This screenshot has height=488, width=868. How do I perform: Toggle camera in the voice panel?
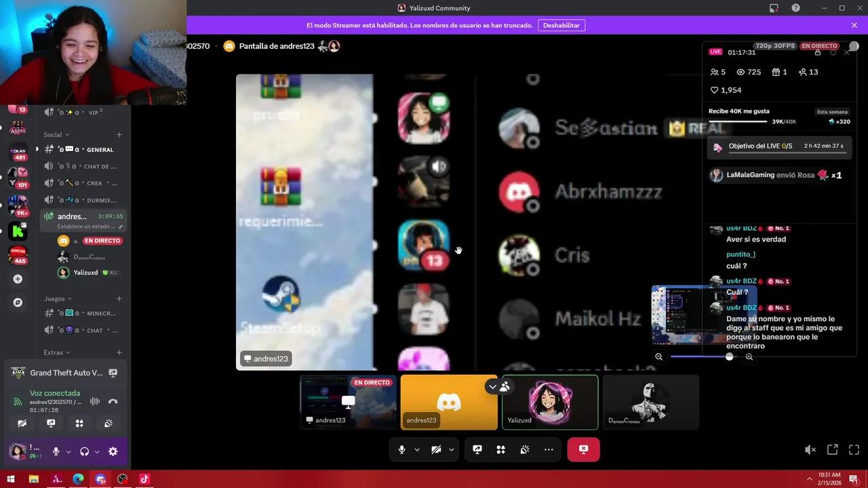tap(22, 423)
